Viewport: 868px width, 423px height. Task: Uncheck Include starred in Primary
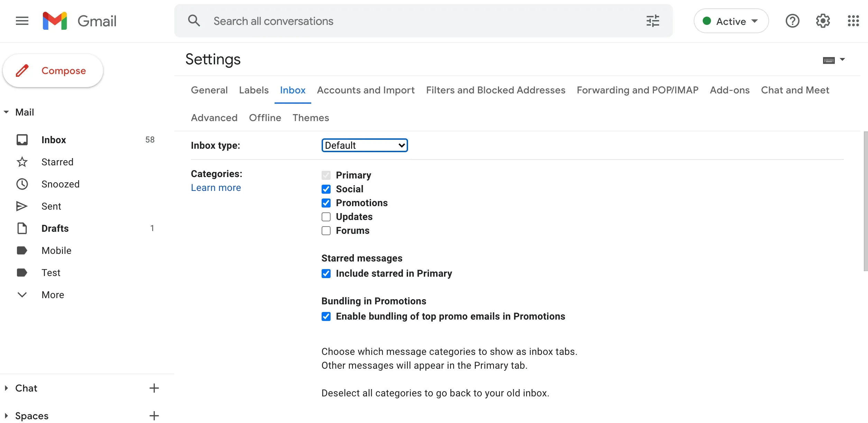[x=326, y=273]
